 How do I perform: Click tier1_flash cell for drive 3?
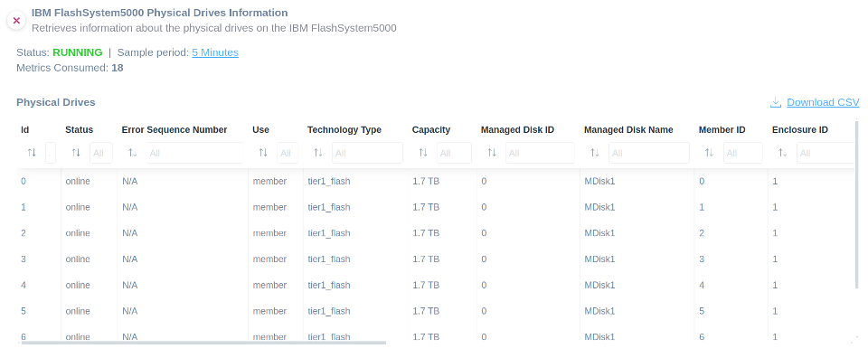[329, 259]
